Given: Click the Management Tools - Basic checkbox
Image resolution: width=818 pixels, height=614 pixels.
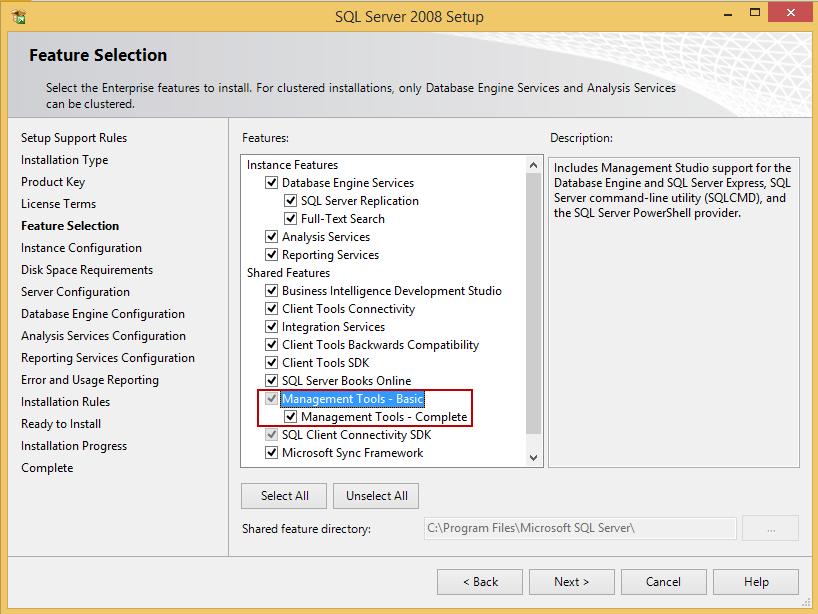Looking at the screenshot, I should point(271,399).
